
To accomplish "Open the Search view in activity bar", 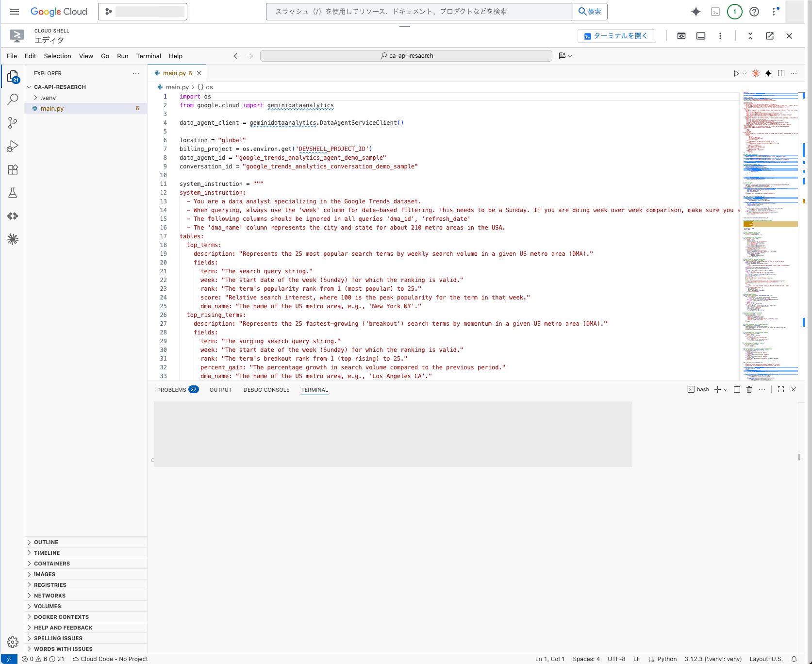I will [x=13, y=100].
